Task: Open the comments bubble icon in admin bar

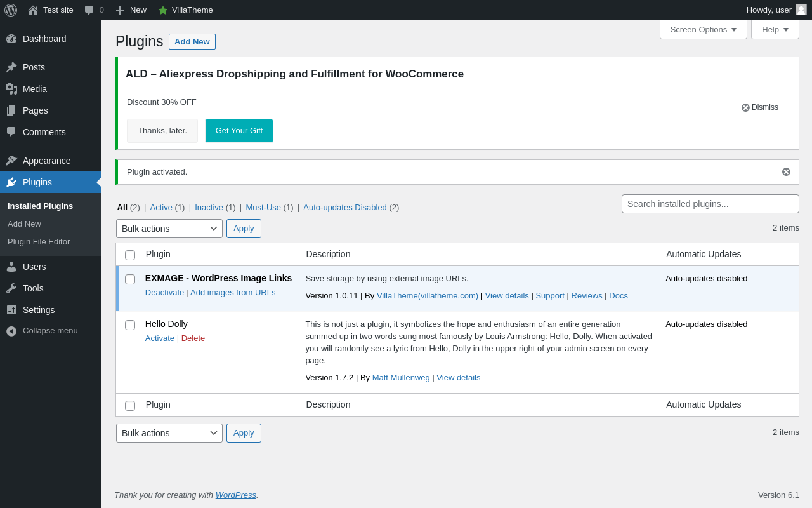Action: [89, 10]
